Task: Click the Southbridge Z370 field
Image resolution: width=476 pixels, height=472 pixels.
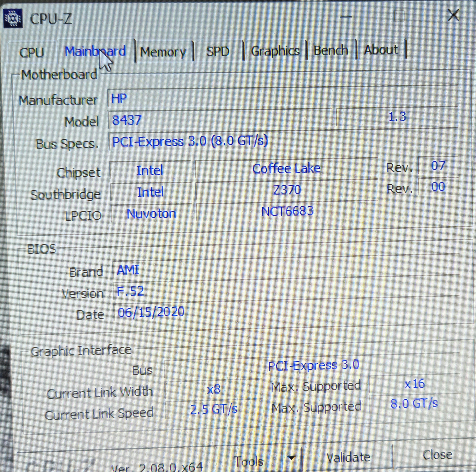Action: 287,190
